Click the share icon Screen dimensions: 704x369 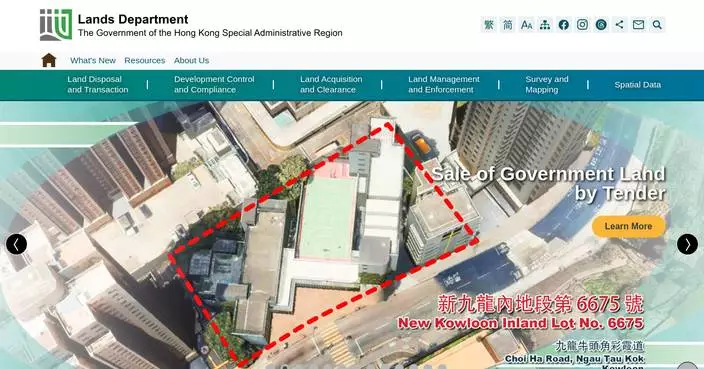click(620, 25)
